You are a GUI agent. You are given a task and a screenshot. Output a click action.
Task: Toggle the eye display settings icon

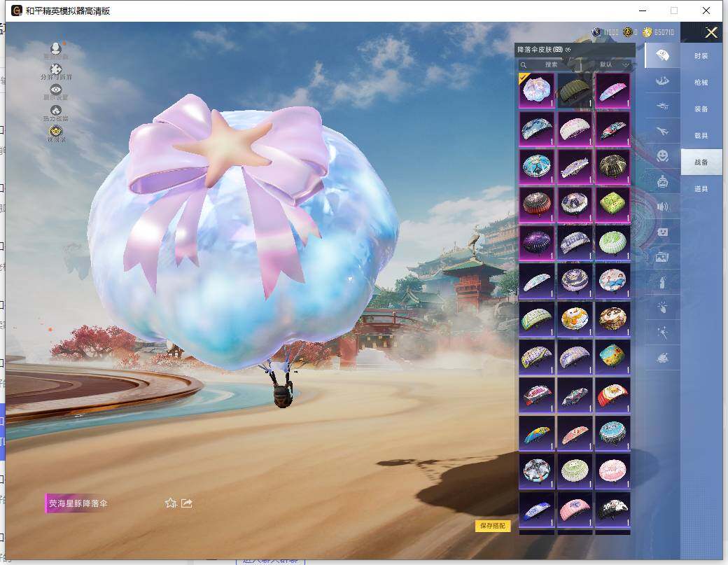tap(56, 92)
